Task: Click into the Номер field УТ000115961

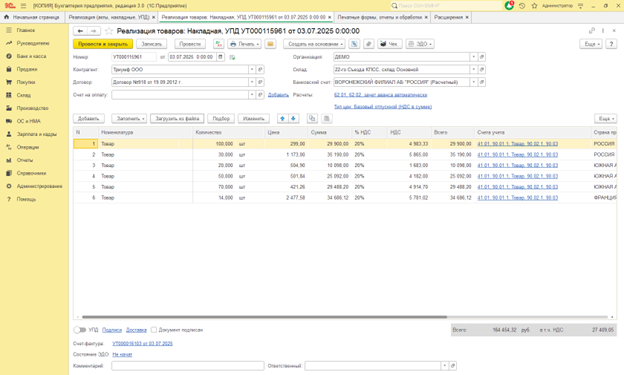Action: coord(134,57)
